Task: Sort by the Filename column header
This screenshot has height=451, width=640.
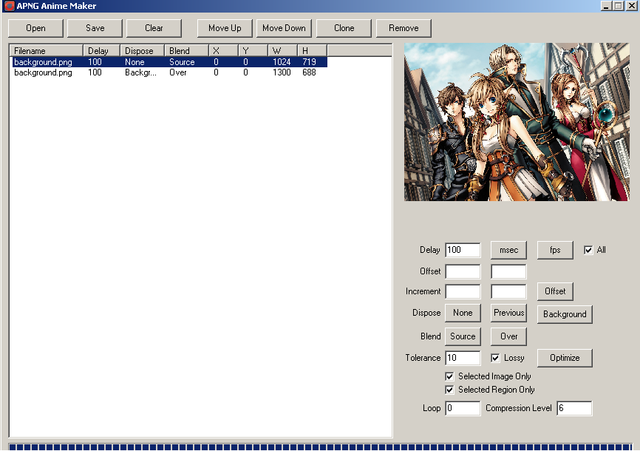Action: 46,51
